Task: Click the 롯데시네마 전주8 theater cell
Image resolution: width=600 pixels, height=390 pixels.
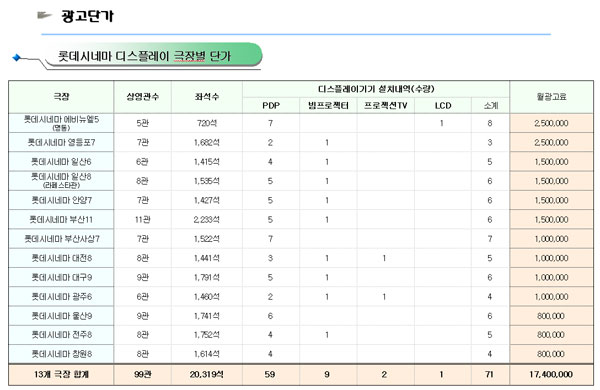Action: 61,335
